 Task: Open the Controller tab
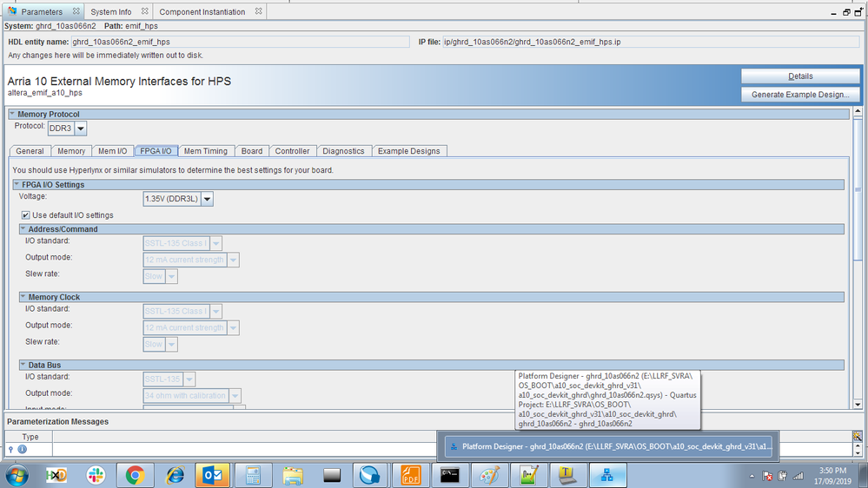(x=292, y=151)
